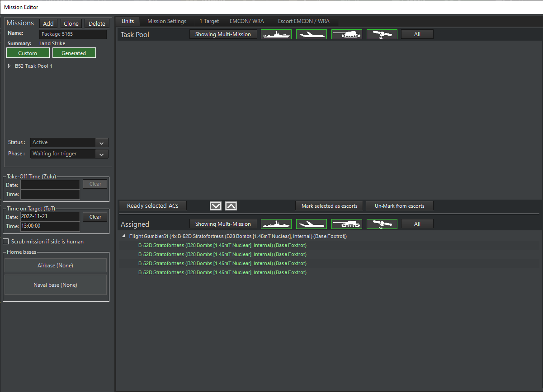Toggle aircraft filter in Task Pool
Image resolution: width=543 pixels, height=392 pixels.
pyautogui.click(x=312, y=34)
